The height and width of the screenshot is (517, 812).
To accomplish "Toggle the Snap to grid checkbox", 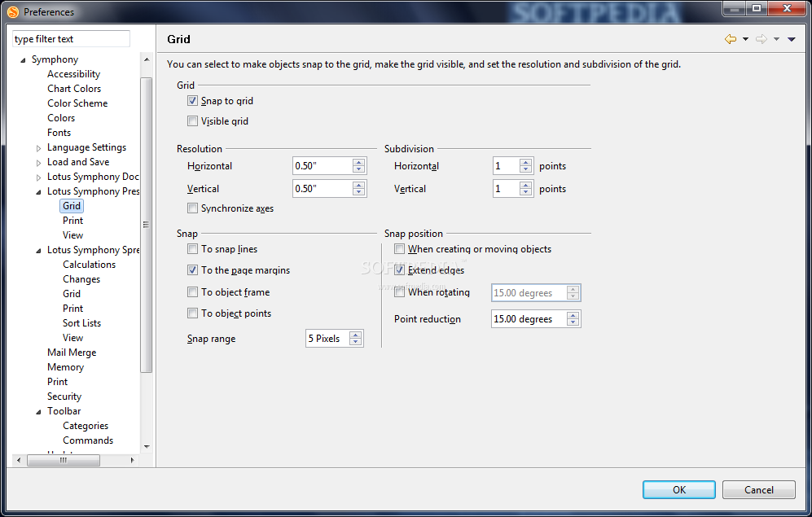I will click(x=193, y=100).
